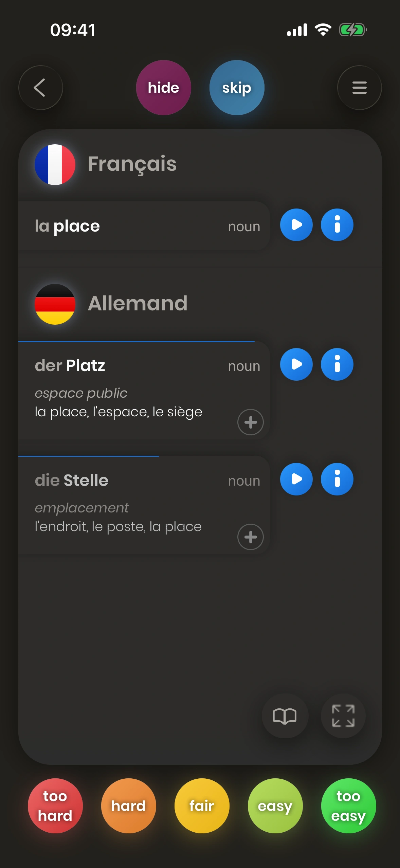This screenshot has height=868, width=400.
Task: Tap the fullscreen expand arrows icon
Action: (x=343, y=716)
